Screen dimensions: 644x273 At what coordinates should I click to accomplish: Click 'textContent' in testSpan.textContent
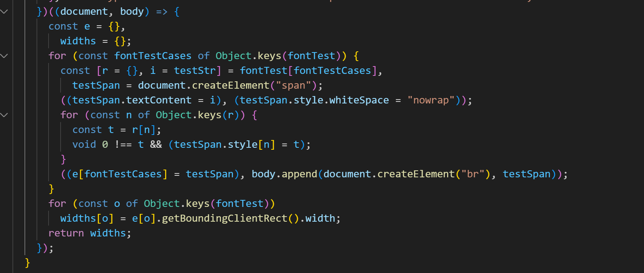coord(159,100)
